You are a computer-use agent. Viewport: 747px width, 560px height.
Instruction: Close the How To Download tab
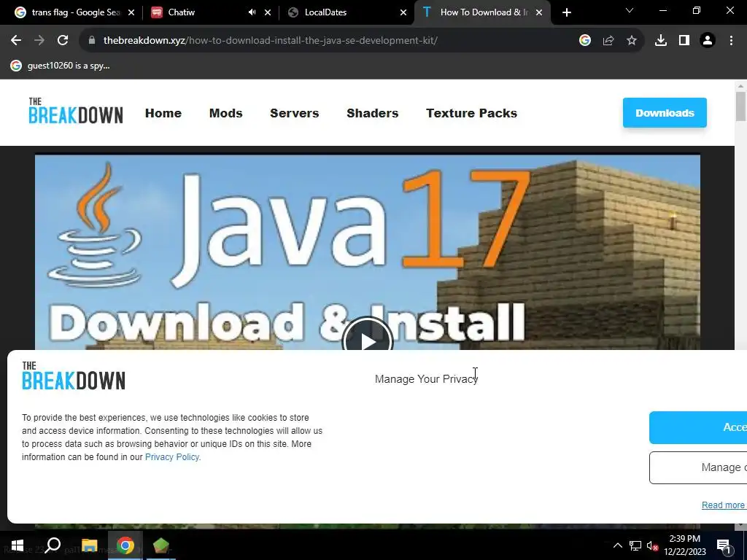coord(539,12)
